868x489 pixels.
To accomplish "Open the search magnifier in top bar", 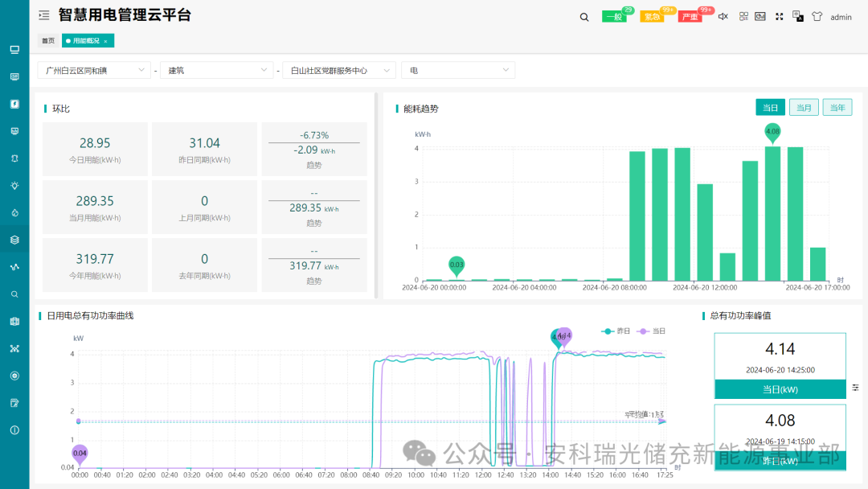I will (584, 17).
